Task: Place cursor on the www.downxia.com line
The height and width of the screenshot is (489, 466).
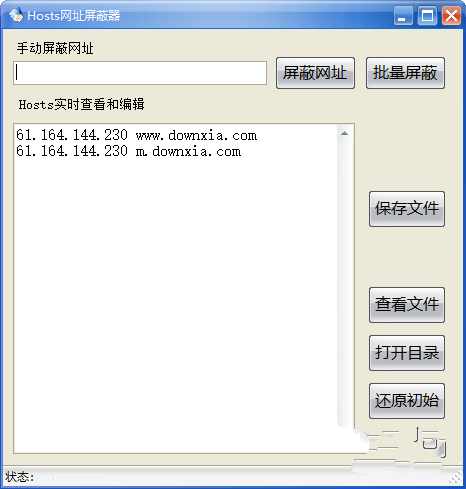Action: point(137,135)
